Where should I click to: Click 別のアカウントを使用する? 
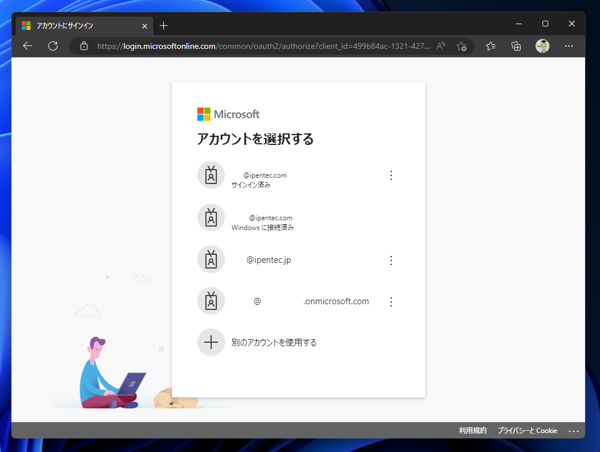[x=274, y=342]
